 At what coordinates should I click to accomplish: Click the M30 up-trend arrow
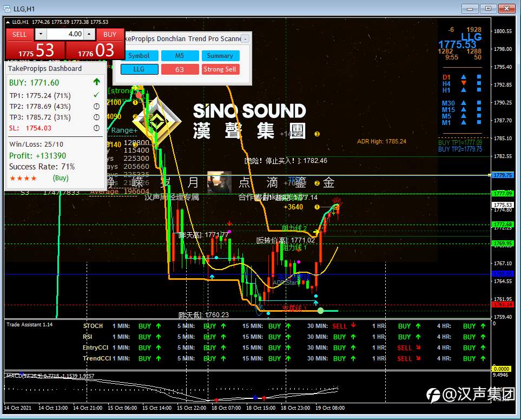coord(464,103)
